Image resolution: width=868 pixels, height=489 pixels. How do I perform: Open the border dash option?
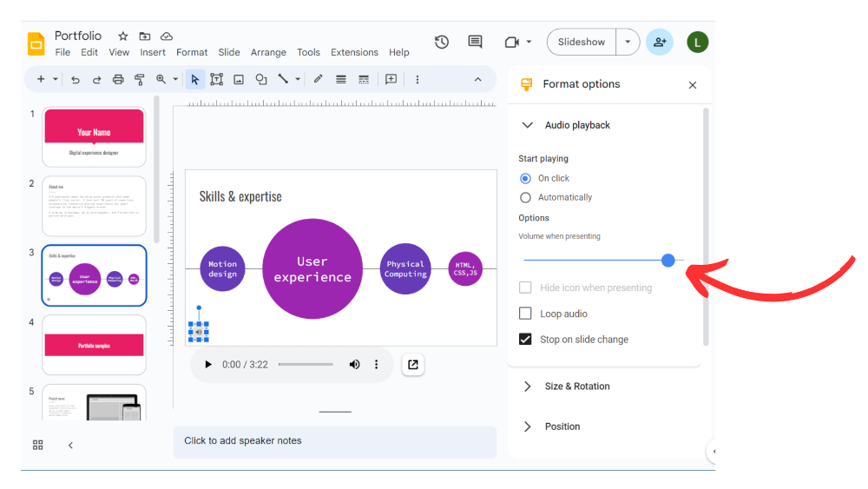363,80
